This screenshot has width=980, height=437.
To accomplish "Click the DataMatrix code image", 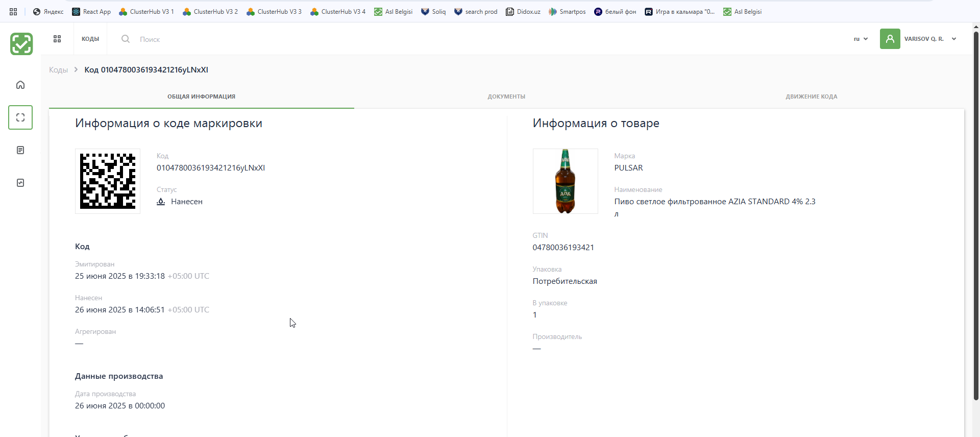I will [x=108, y=181].
